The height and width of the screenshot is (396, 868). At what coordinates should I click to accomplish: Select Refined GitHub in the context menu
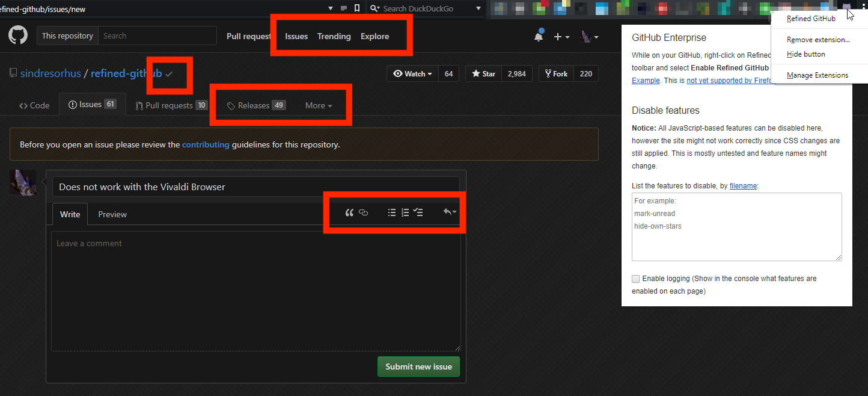coord(811,19)
